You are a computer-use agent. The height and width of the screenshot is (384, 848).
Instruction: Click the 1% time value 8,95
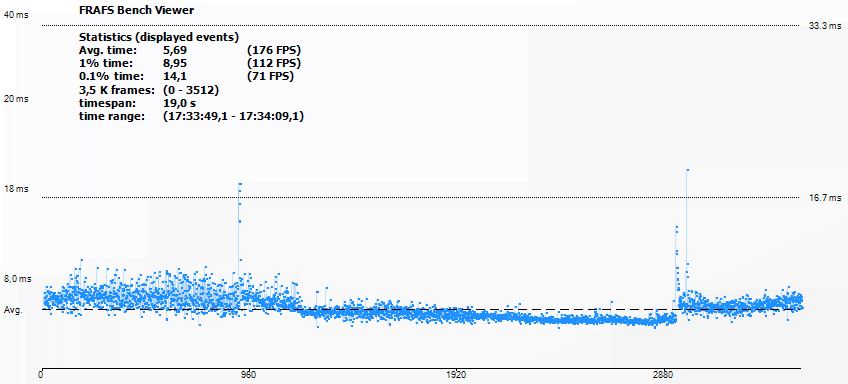(x=175, y=63)
